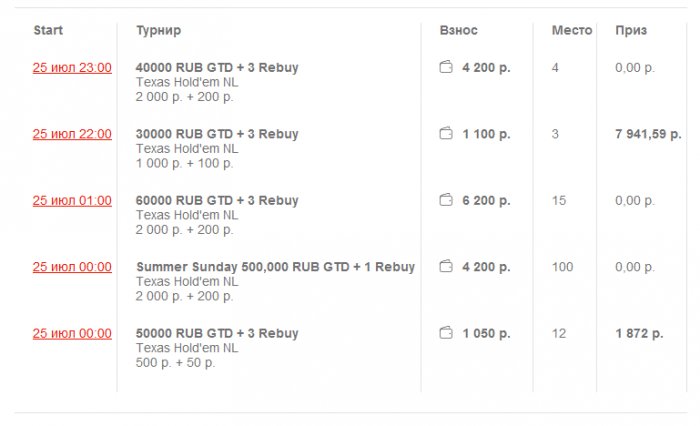700x426 pixels.
Task: Click the Приз column header
Action: click(x=631, y=31)
